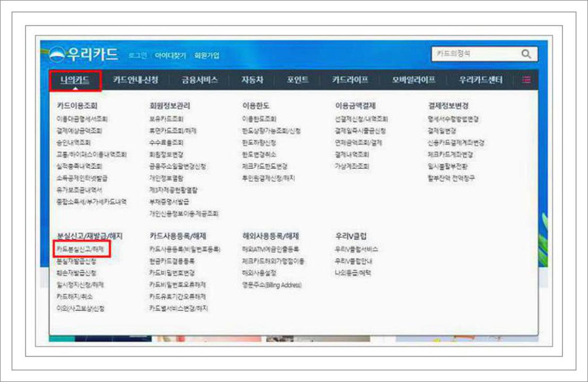Open 선결제신청/내역조회
The height and width of the screenshot is (382, 588).
[x=361, y=119]
